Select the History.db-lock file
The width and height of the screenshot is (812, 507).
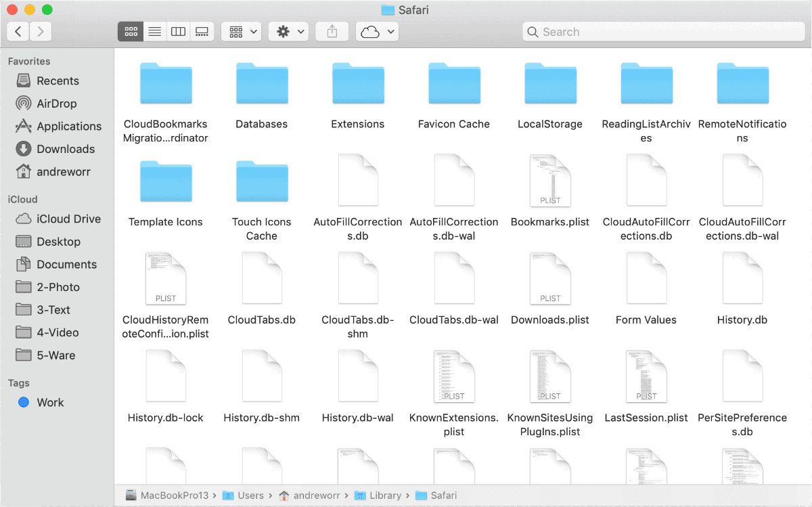pos(166,376)
